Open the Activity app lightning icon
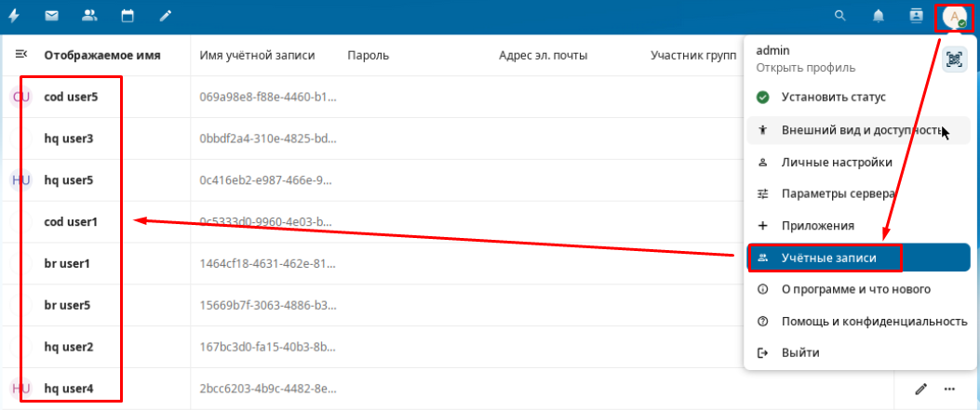This screenshot has width=980, height=410. (15, 16)
